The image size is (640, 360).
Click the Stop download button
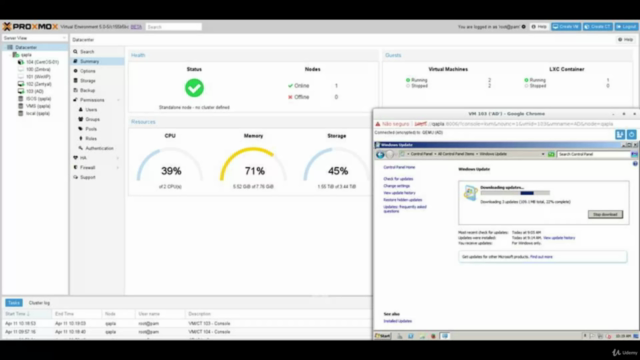[605, 214]
